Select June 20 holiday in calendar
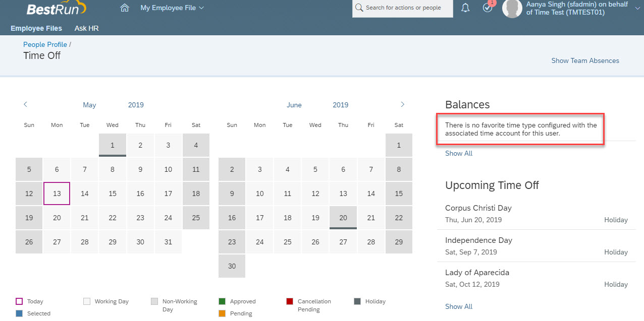The height and width of the screenshot is (321, 644). coord(343,218)
